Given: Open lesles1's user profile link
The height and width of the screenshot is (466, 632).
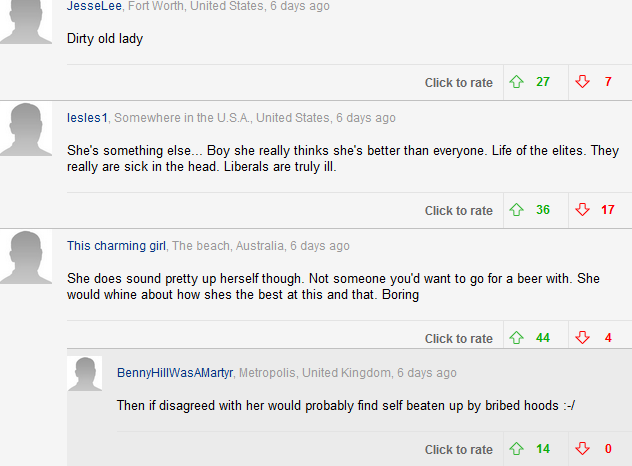Looking at the screenshot, I should point(87,118).
